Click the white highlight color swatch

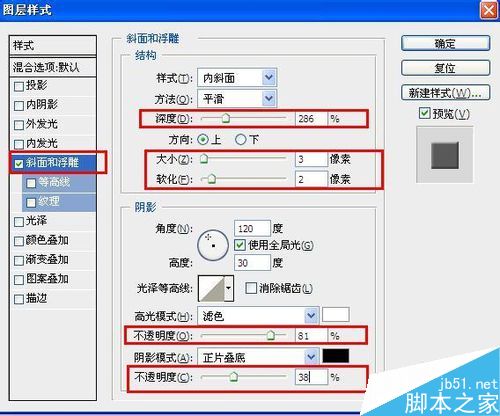pyautogui.click(x=336, y=315)
